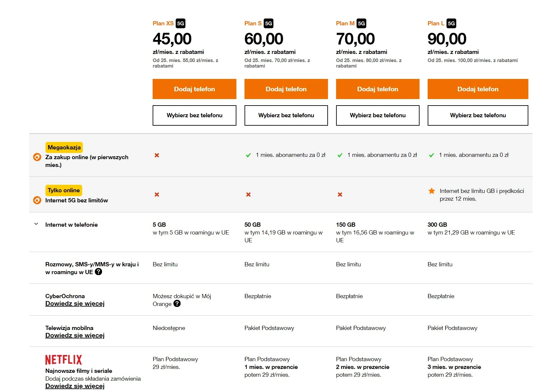541x392 pixels.
Task: Open the question mark tooltip beside Mój Orange
Action: (177, 303)
